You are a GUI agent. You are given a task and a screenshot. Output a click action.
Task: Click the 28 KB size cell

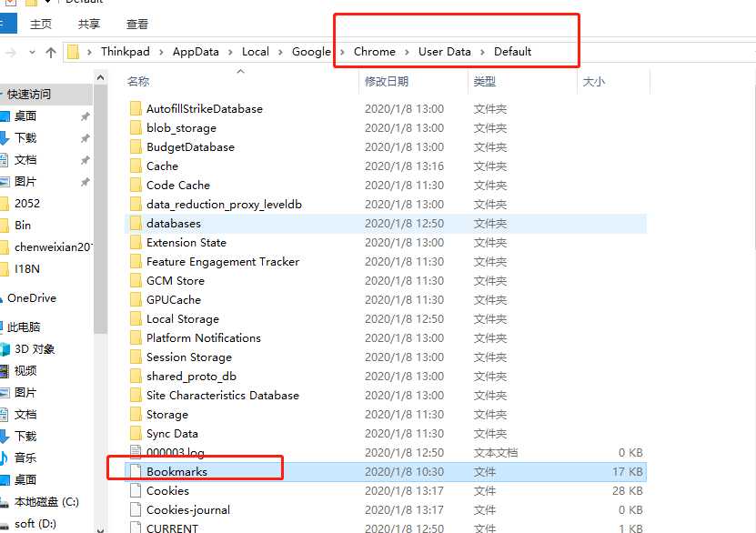pos(627,491)
